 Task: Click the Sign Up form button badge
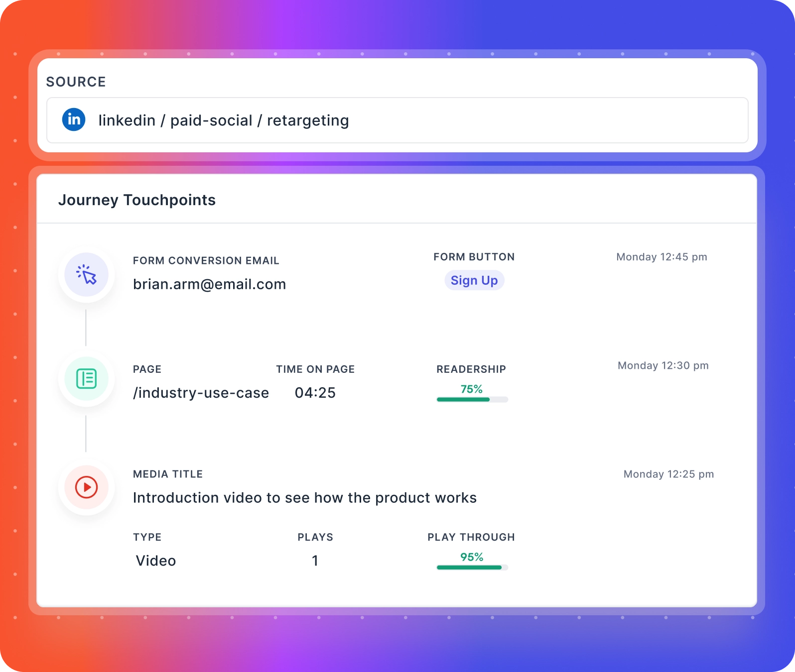(x=474, y=281)
